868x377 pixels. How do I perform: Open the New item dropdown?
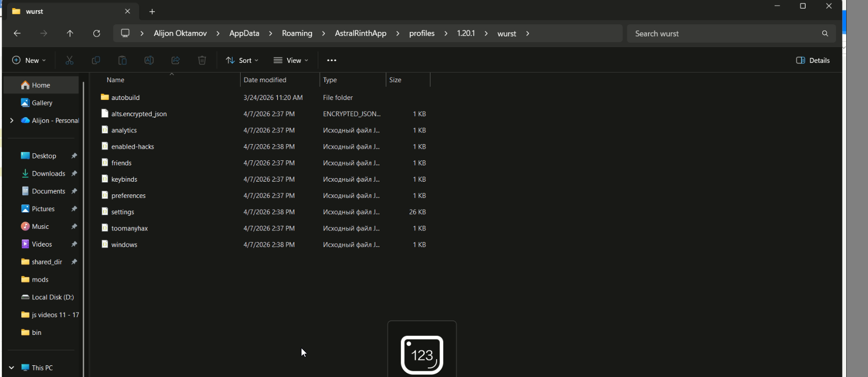coord(29,60)
